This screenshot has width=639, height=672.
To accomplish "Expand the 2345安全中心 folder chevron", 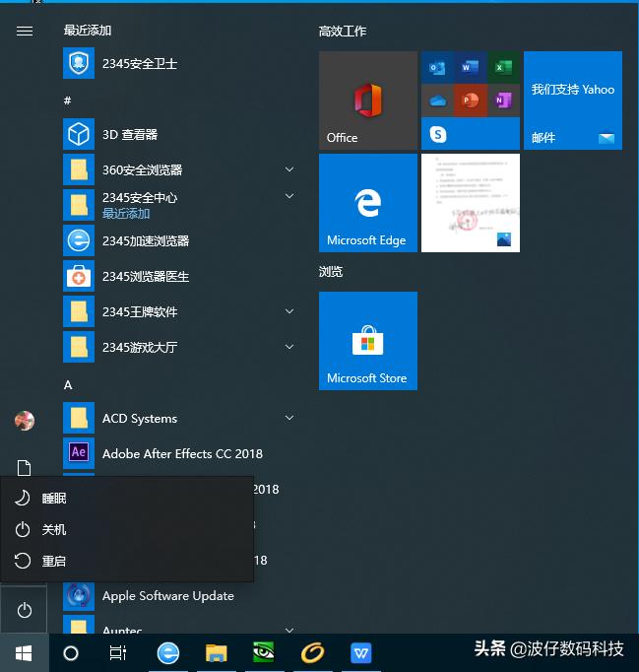I will (289, 196).
